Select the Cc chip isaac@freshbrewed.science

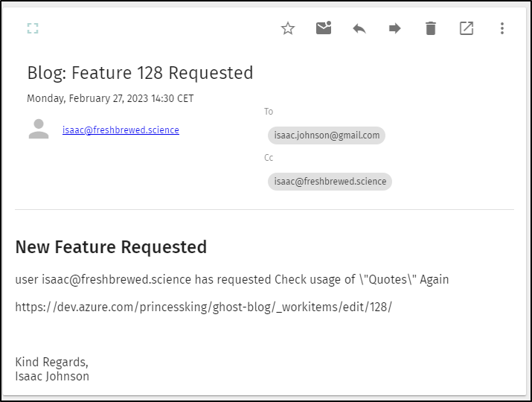pos(330,182)
